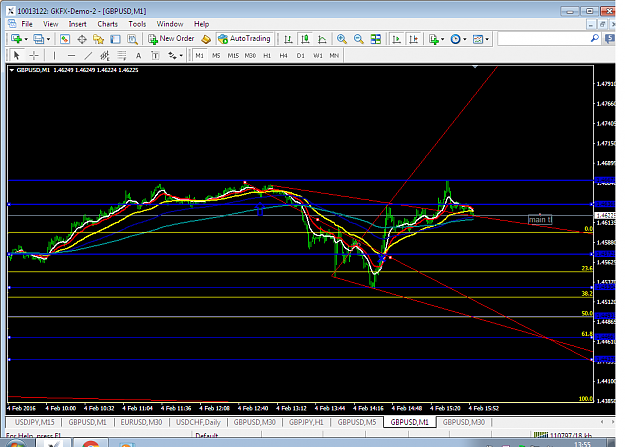Click the triangle beside chart title GBPUSD,M1
The image size is (625, 447).
pos(12,70)
